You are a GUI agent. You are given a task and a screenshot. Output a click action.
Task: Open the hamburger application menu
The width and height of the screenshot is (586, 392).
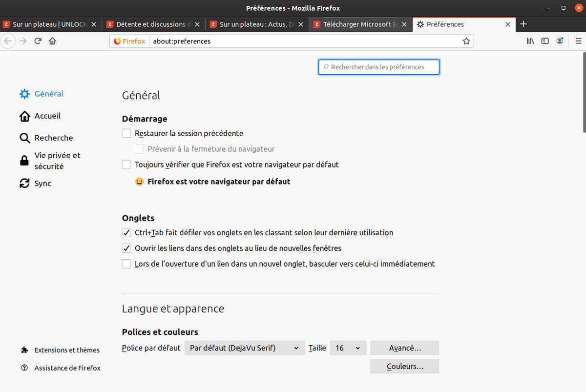click(578, 41)
